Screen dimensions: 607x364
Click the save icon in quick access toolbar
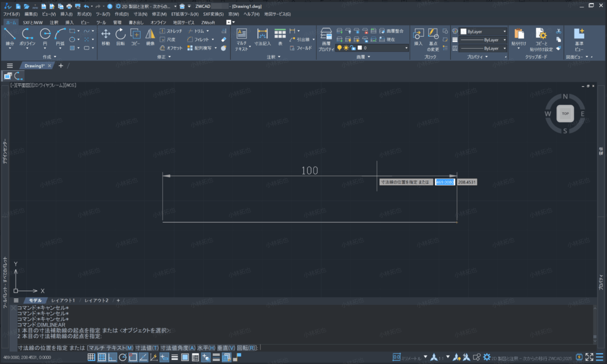(x=43, y=6)
